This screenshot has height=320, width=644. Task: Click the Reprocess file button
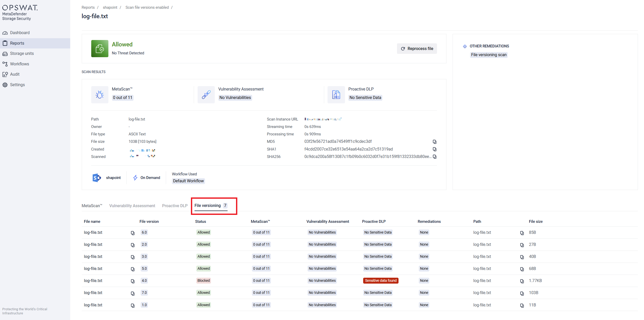pos(417,49)
